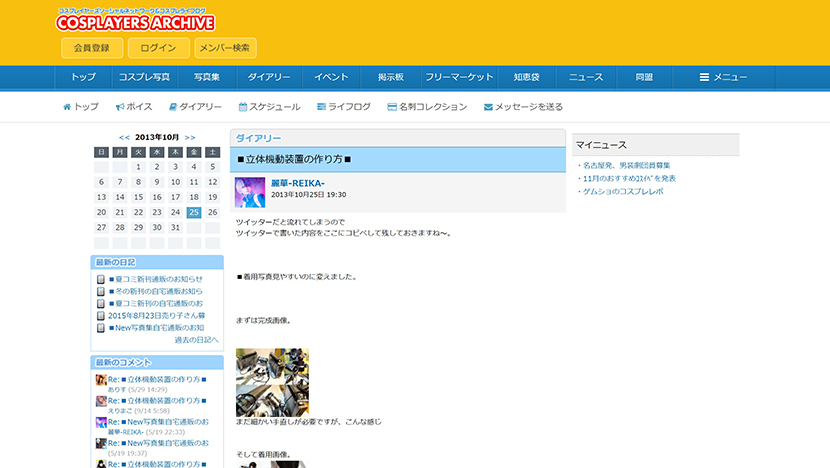The width and height of the screenshot is (830, 468).
Task: Open the finished device photo thumbnail
Action: 272,381
